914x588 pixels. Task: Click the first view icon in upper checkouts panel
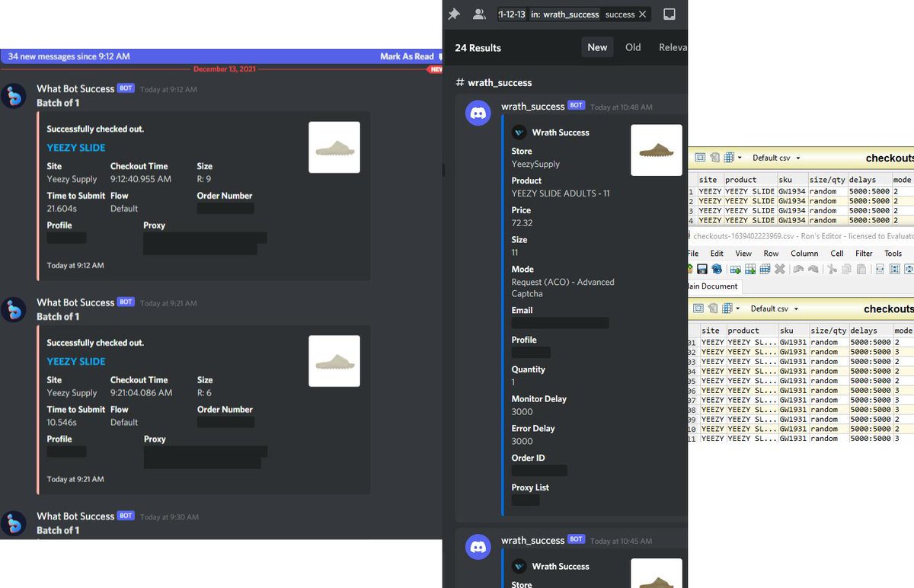pyautogui.click(x=700, y=158)
